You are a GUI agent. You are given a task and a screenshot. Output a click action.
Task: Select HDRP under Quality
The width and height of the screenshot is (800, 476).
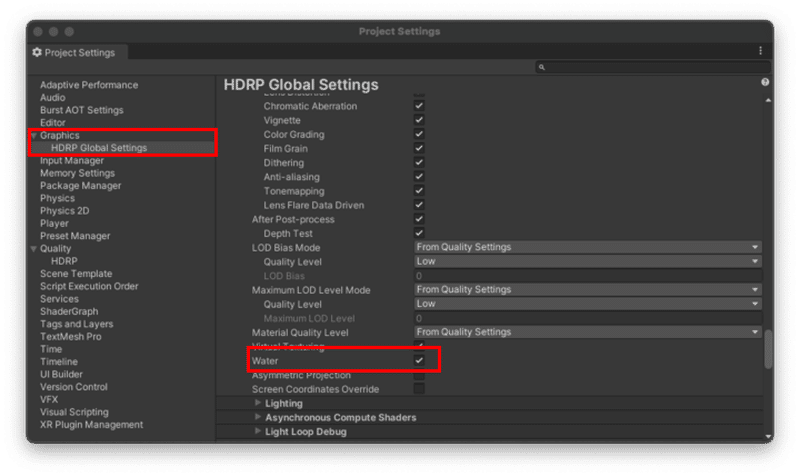click(64, 261)
